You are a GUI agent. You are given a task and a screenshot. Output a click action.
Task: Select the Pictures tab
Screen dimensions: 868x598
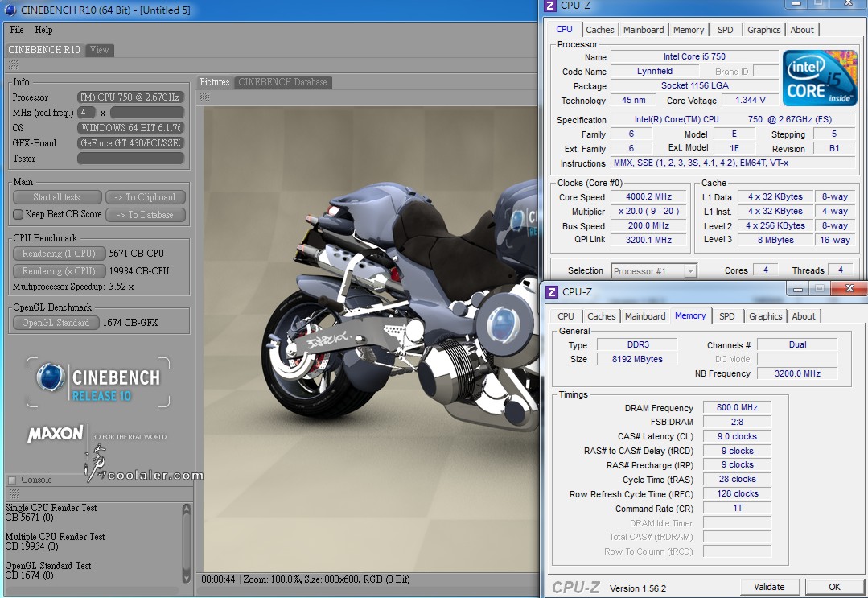215,82
